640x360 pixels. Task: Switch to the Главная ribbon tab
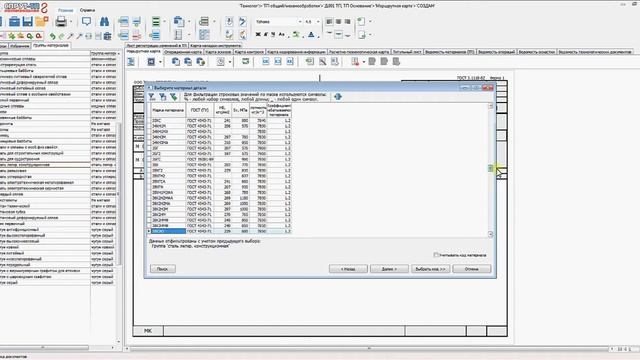point(65,10)
